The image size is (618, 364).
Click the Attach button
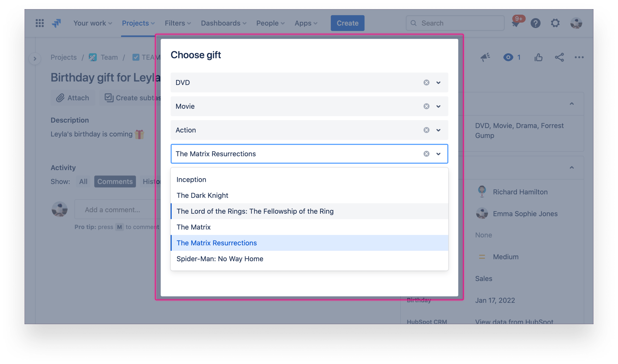coord(73,98)
